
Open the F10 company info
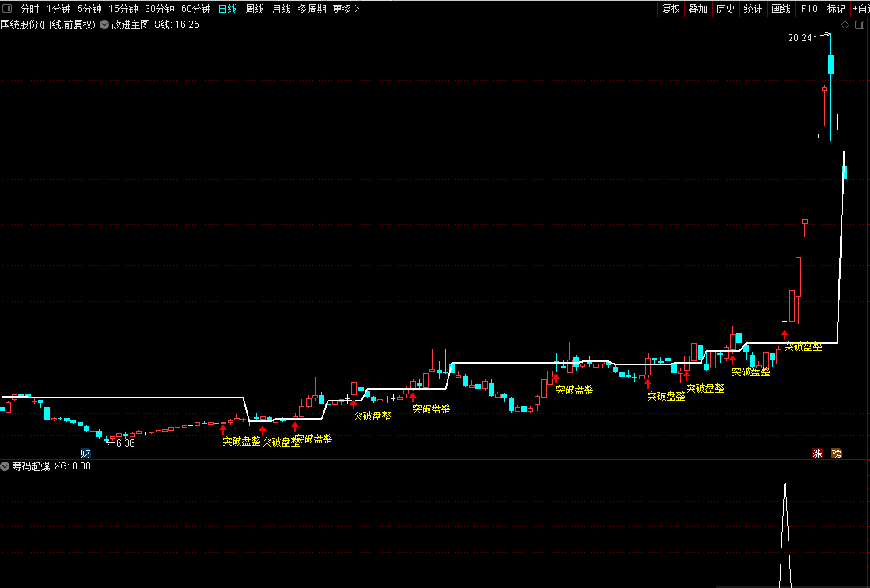[809, 9]
